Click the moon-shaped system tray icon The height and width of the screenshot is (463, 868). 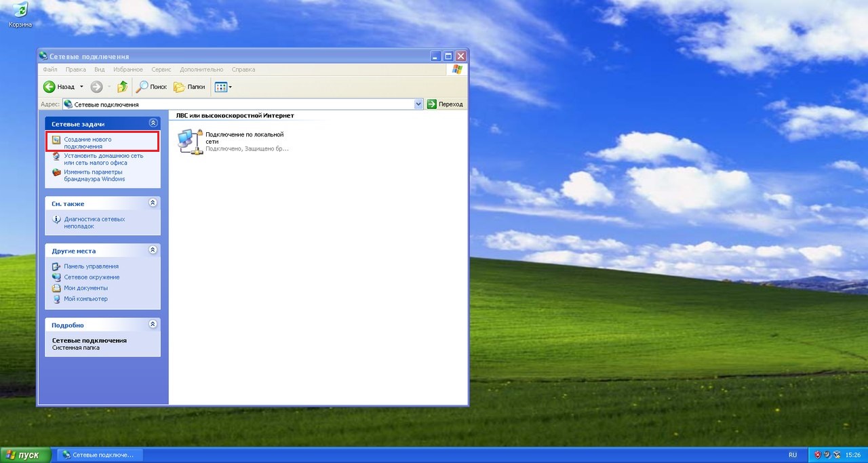[x=827, y=455]
